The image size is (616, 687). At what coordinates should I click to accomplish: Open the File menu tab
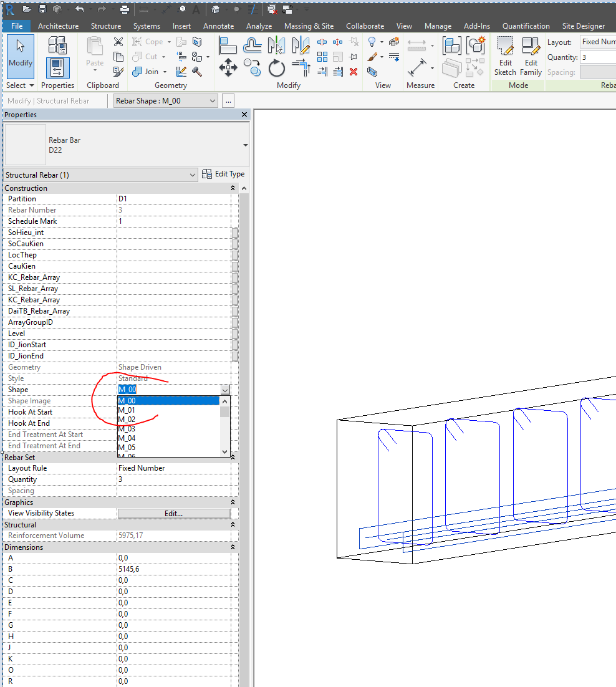tap(17, 26)
